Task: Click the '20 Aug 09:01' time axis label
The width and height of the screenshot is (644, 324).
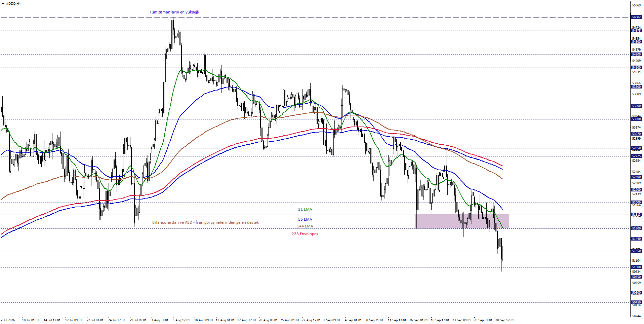Action: click(x=268, y=320)
